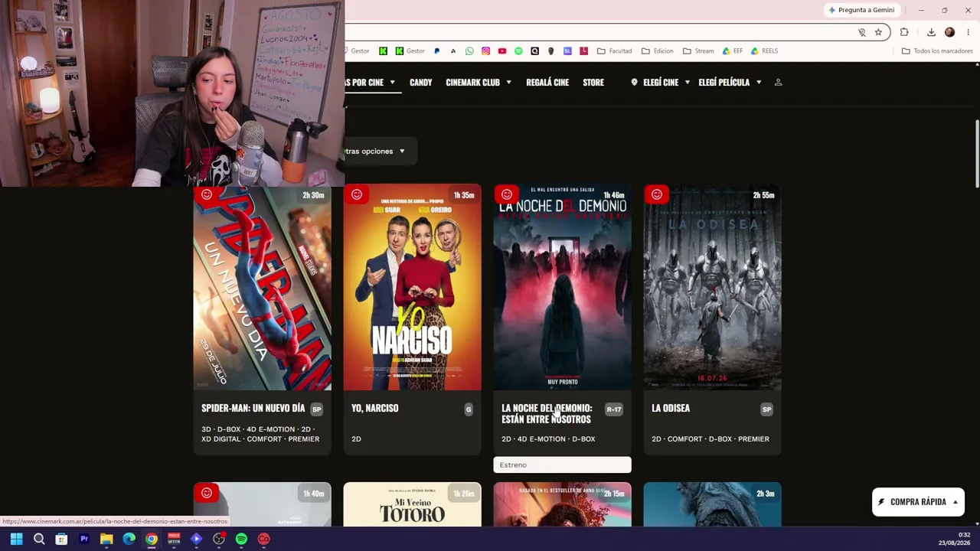980x551 pixels.
Task: Open the user account profile icon
Action: [778, 82]
